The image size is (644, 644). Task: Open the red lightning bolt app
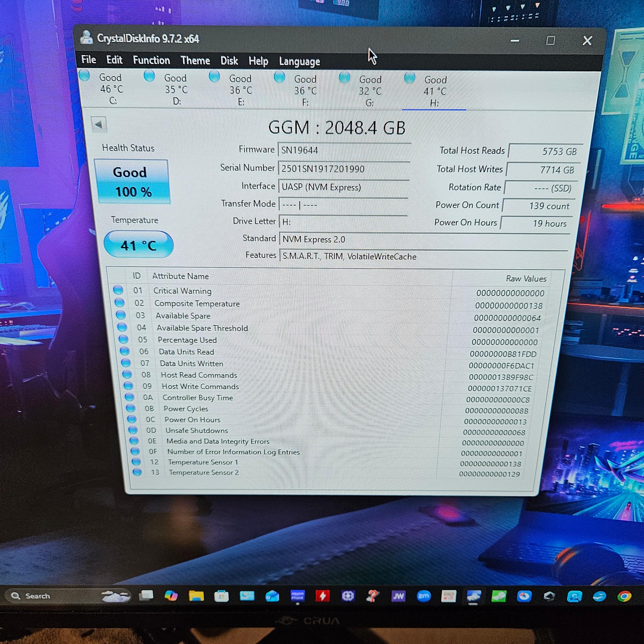point(322,596)
